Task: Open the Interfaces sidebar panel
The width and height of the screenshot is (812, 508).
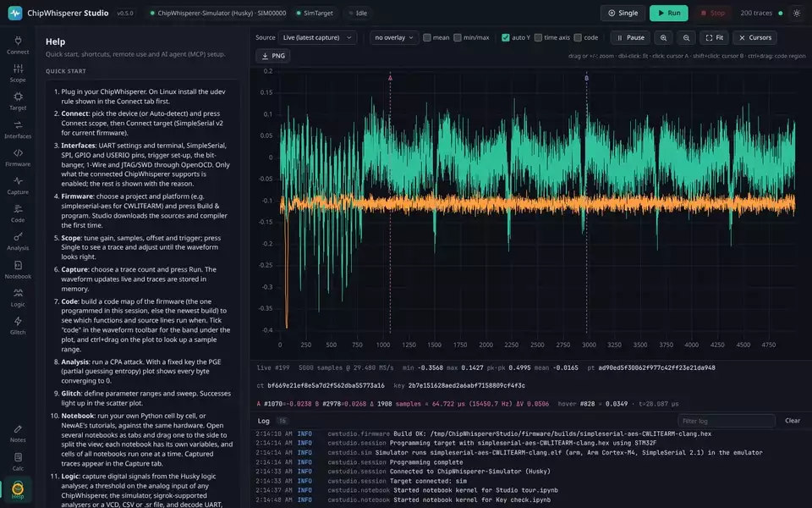Action: tap(18, 129)
